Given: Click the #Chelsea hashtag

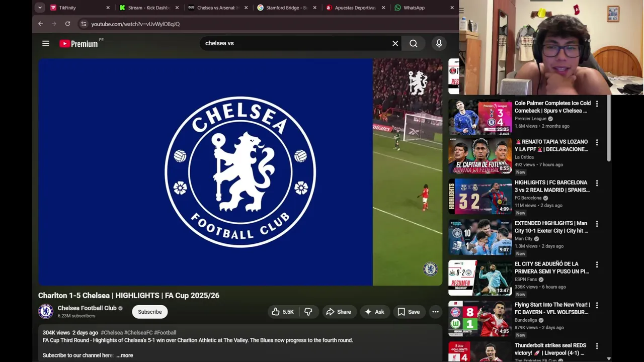Looking at the screenshot, I should pyautogui.click(x=112, y=333).
